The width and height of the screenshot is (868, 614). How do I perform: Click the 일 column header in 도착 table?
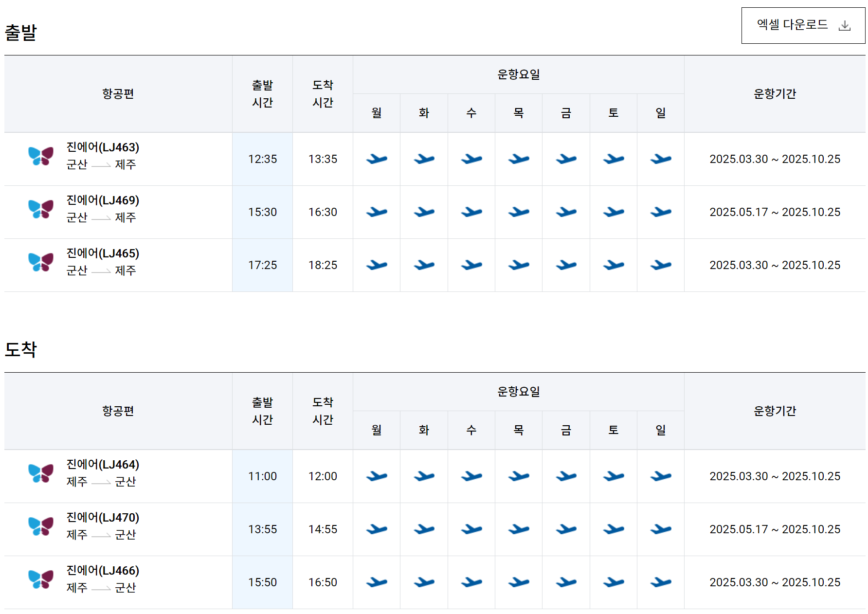pos(661,430)
